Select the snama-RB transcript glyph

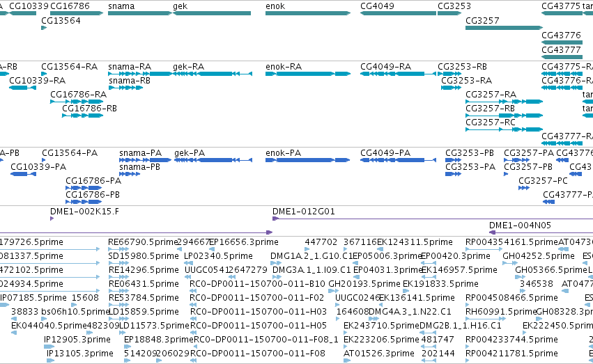pyautogui.click(x=125, y=88)
